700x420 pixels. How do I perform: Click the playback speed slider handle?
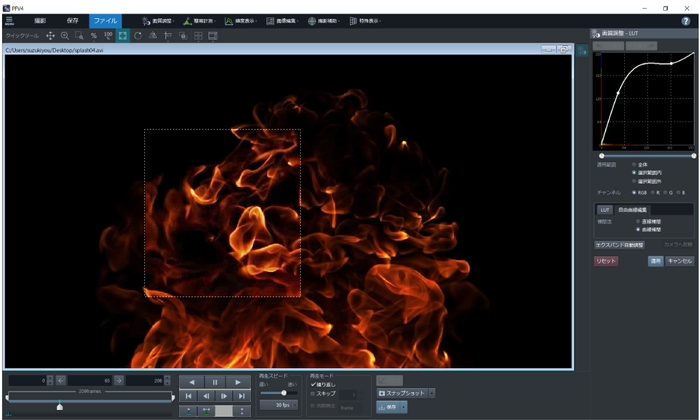[x=284, y=393]
